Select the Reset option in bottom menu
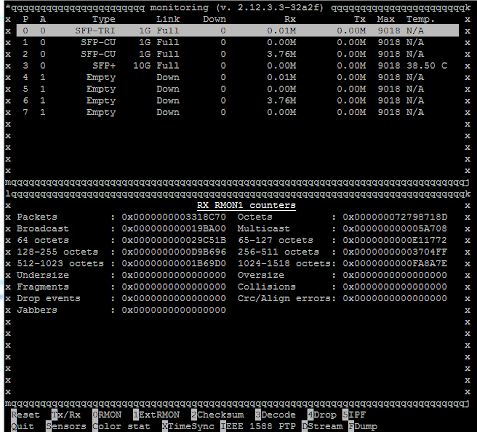The height and width of the screenshot is (432, 477). pyautogui.click(x=25, y=415)
